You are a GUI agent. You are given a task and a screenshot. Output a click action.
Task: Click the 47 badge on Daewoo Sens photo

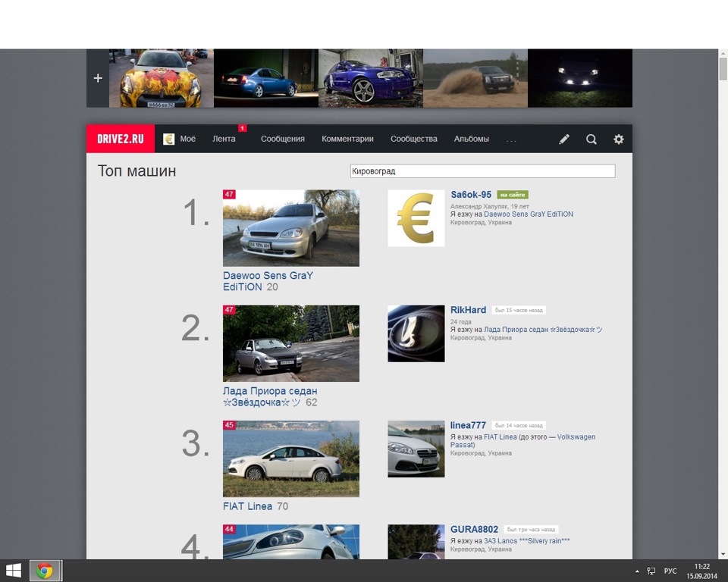pos(229,194)
